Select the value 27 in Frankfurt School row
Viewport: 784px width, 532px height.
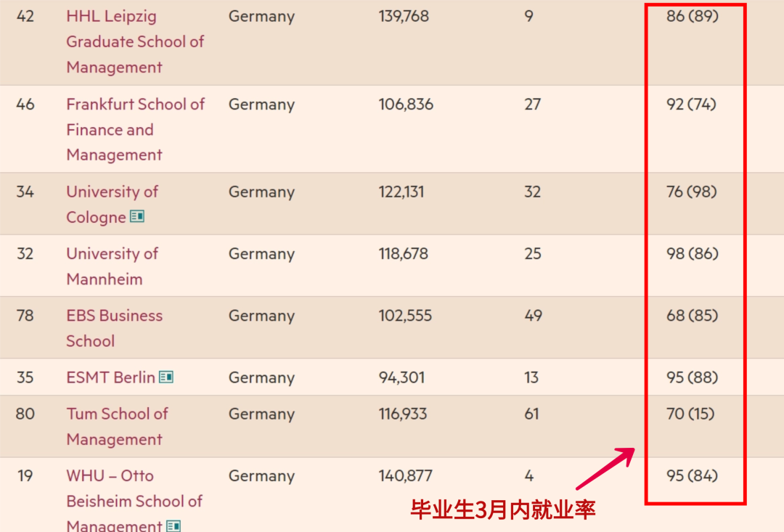click(533, 104)
